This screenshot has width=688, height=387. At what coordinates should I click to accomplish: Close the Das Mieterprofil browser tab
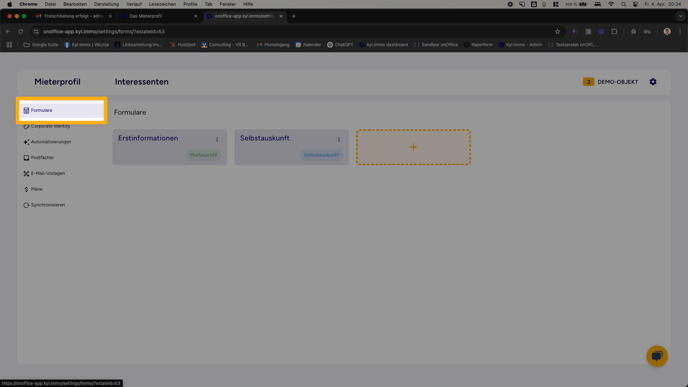195,16
